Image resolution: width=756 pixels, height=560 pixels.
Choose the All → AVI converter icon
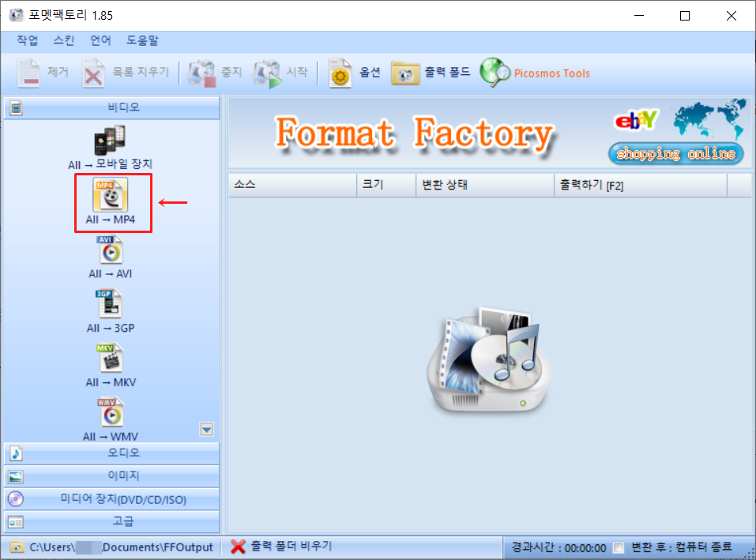pyautogui.click(x=111, y=250)
